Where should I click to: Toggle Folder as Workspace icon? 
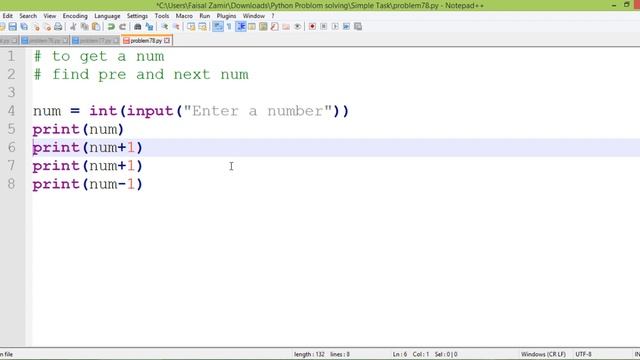tap(286, 27)
